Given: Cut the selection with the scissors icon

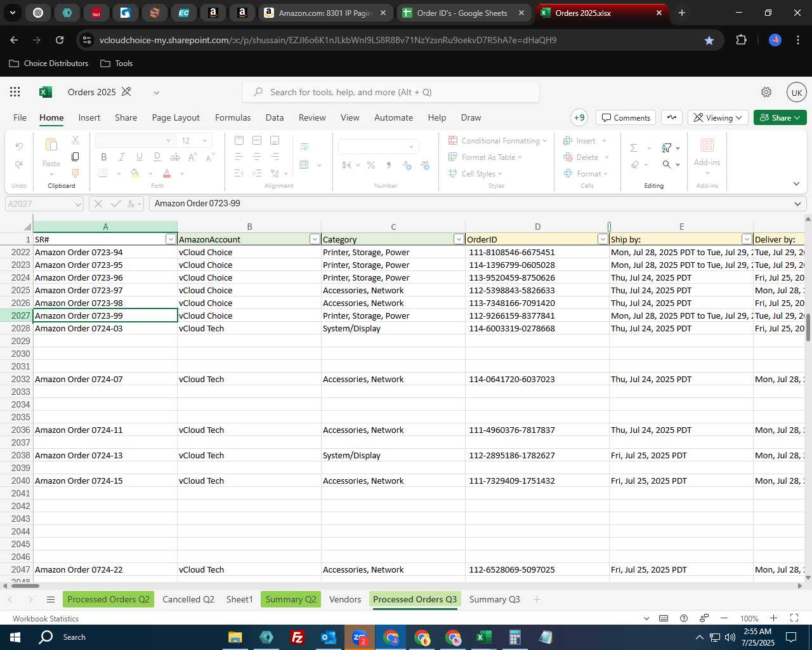Looking at the screenshot, I should click(x=75, y=140).
